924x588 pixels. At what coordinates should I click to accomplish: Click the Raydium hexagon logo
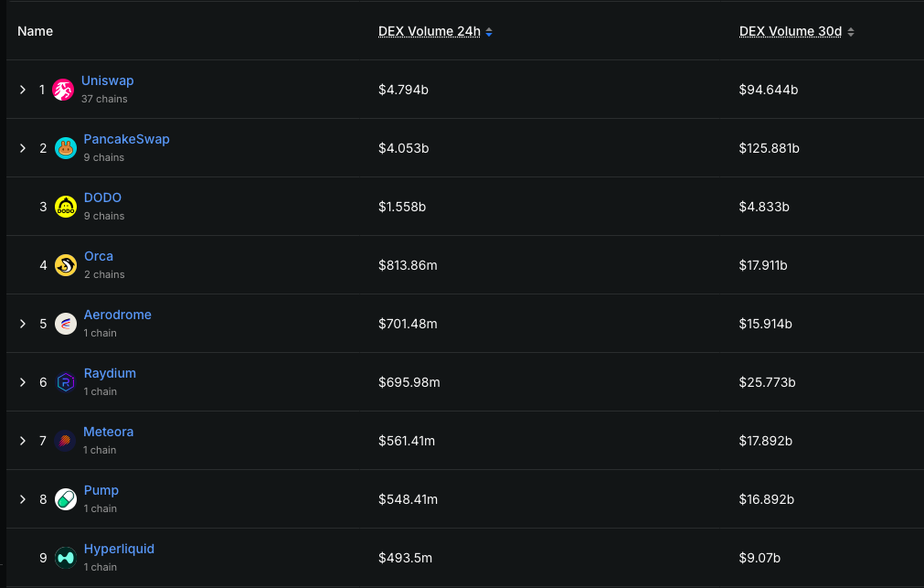click(x=66, y=382)
